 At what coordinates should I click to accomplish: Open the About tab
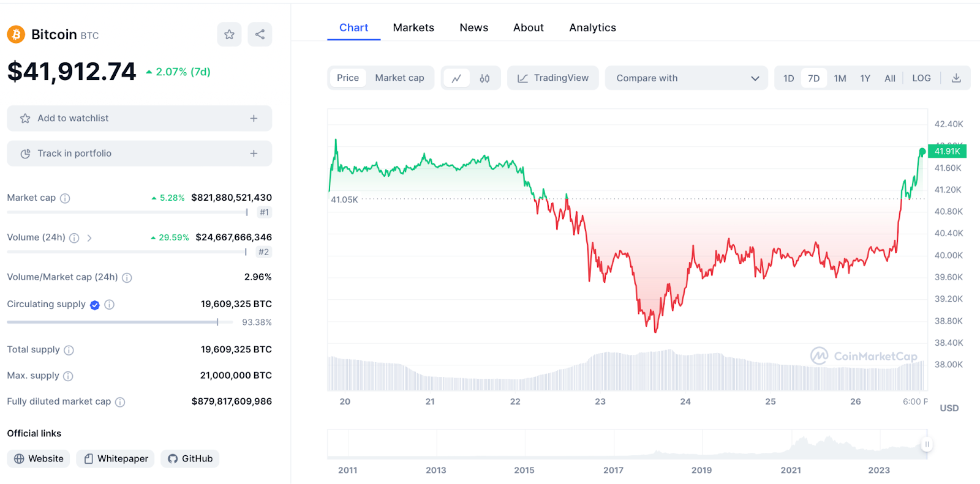click(528, 28)
